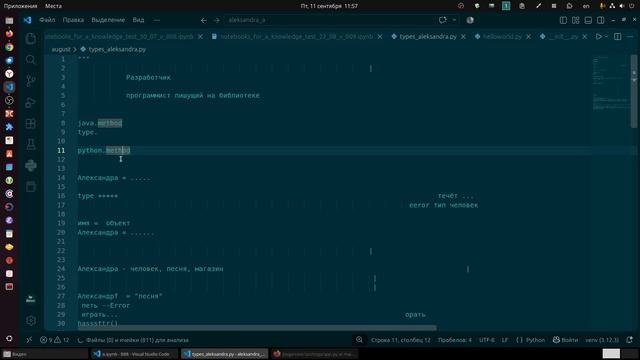Split the editor to the right

click(618, 37)
